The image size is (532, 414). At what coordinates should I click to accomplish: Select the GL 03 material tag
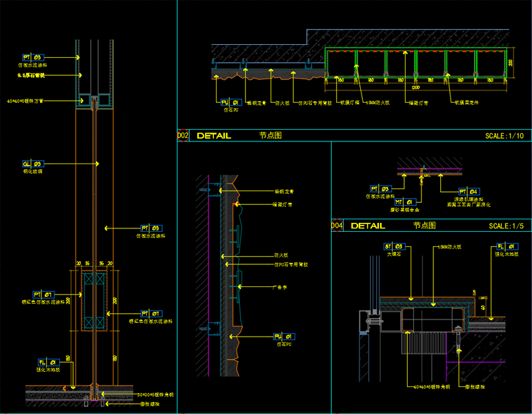click(x=33, y=164)
